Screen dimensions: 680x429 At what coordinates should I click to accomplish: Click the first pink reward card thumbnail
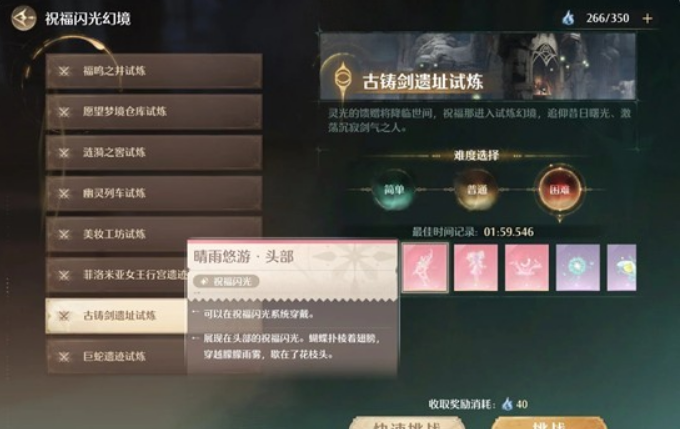click(425, 267)
